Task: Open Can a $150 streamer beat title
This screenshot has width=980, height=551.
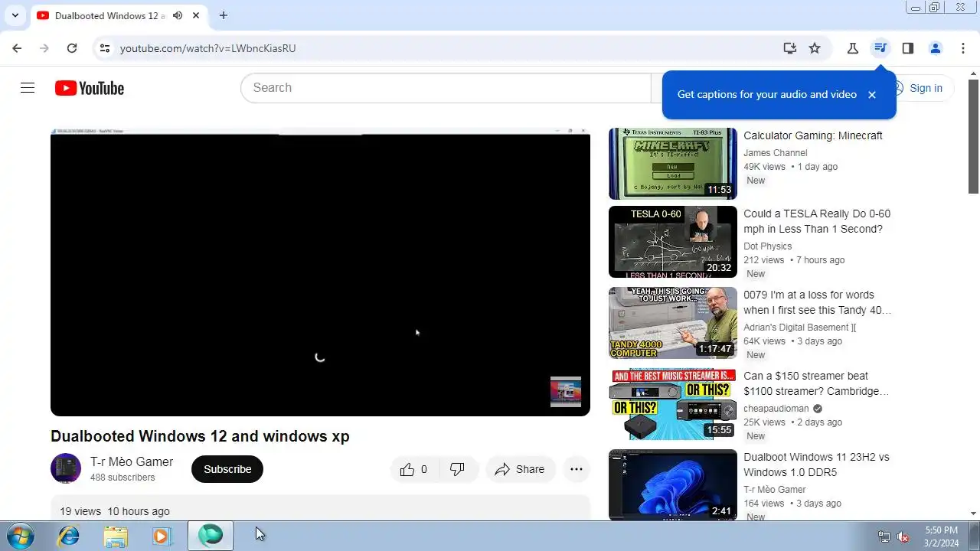Action: (x=816, y=383)
